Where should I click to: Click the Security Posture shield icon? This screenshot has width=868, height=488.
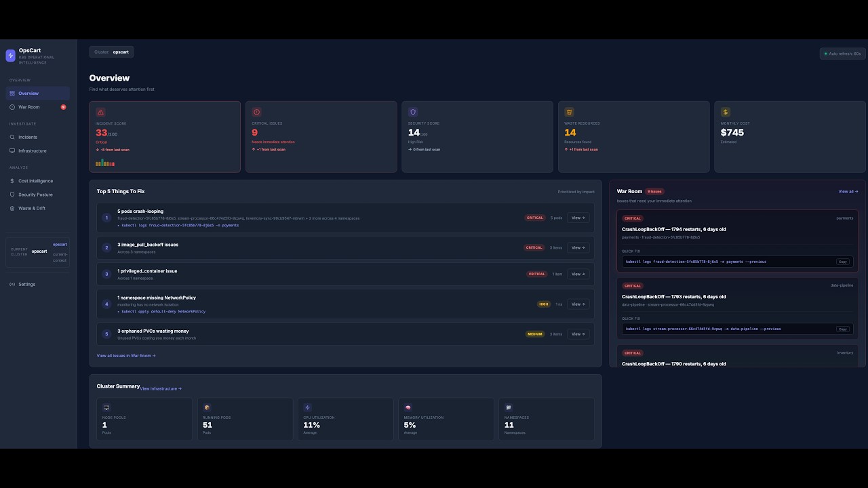tap(12, 195)
